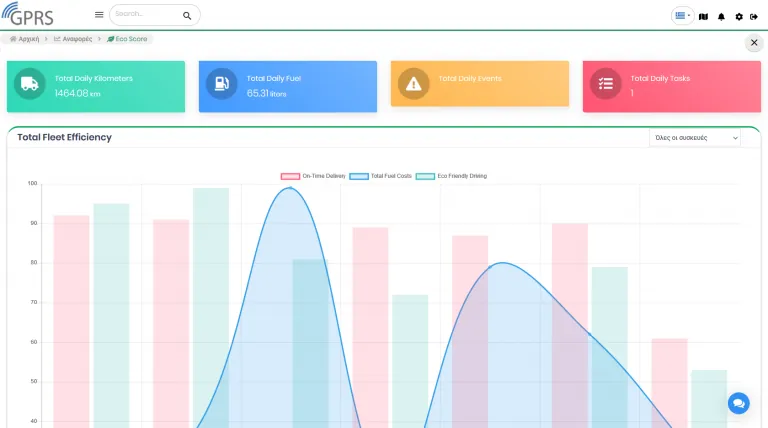Open the hamburger menu

pyautogui.click(x=99, y=15)
